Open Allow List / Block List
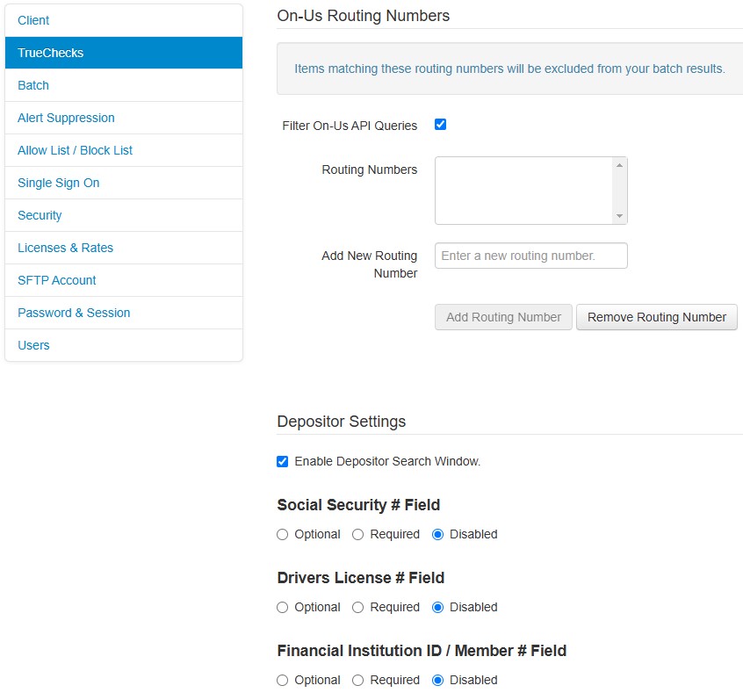743x700 pixels. 124,150
